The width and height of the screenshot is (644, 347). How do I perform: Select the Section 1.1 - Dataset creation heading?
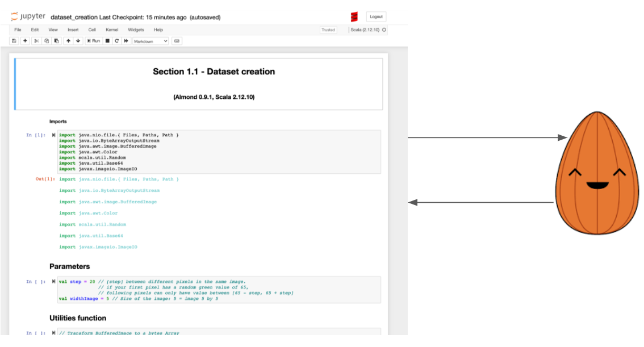[214, 72]
